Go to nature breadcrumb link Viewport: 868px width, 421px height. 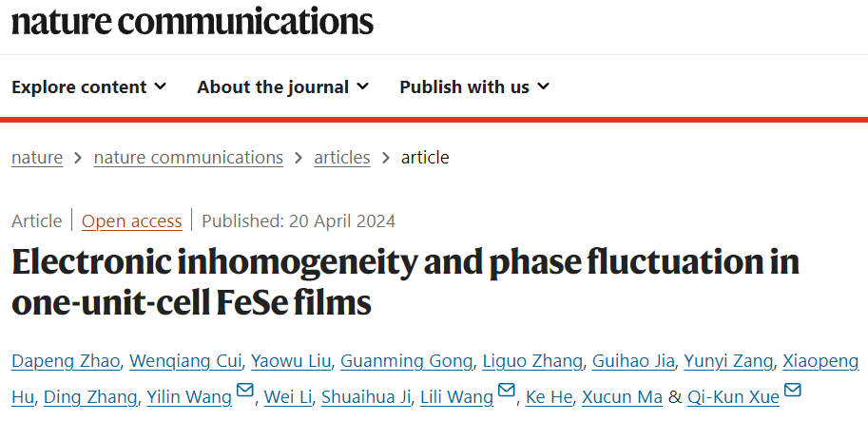tap(37, 158)
